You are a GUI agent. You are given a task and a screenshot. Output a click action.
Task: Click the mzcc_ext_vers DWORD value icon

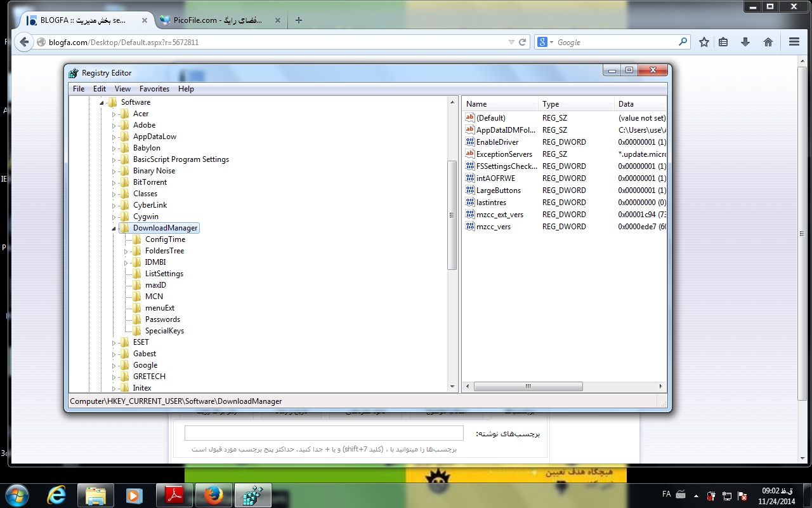click(470, 214)
